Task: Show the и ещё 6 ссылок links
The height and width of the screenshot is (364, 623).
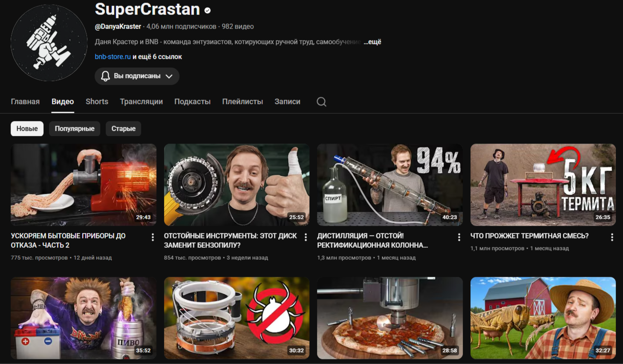Action: coord(157,57)
